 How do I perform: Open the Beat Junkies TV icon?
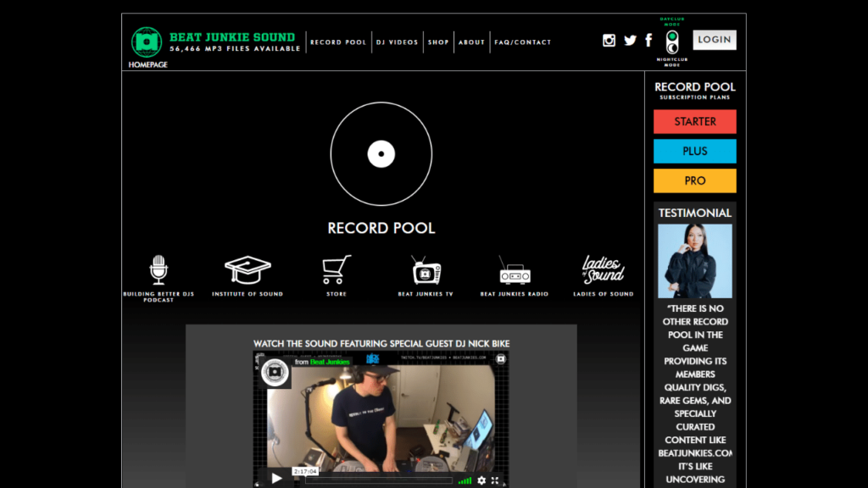tap(426, 270)
